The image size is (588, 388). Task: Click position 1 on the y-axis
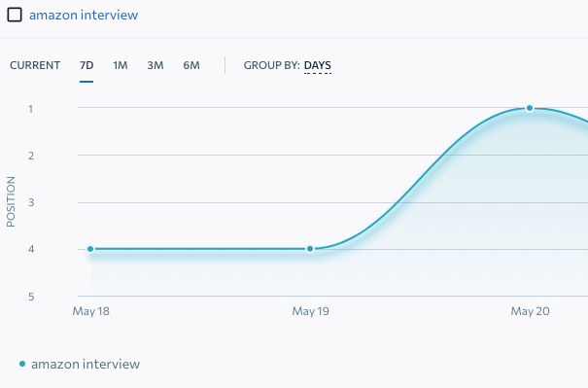31,109
